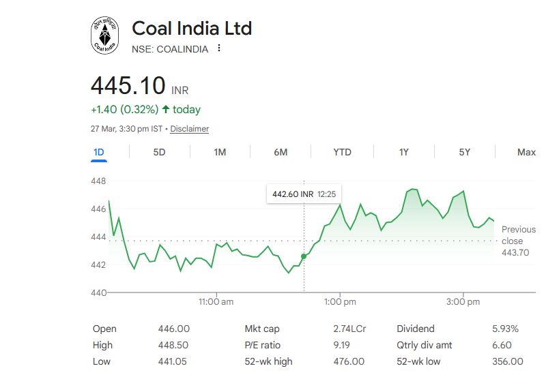Viewport: 546px width, 392px height.
Task: Click the 442.60 INR price tooltip
Action: 304,194
